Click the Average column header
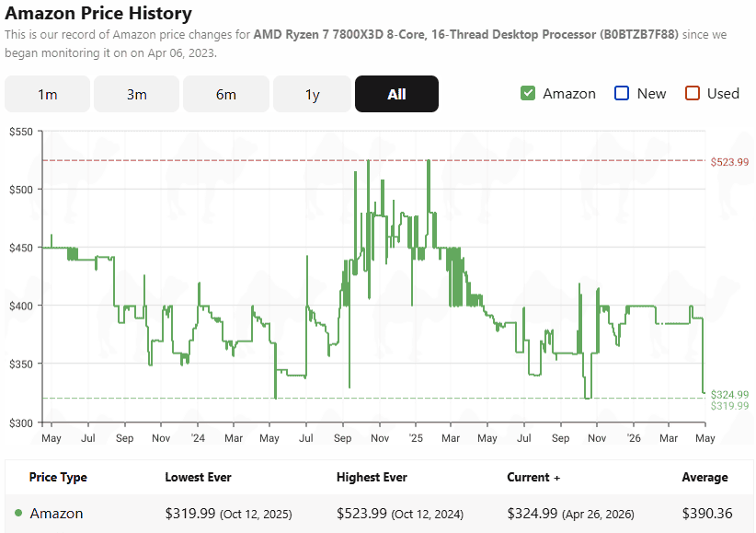 coord(704,478)
